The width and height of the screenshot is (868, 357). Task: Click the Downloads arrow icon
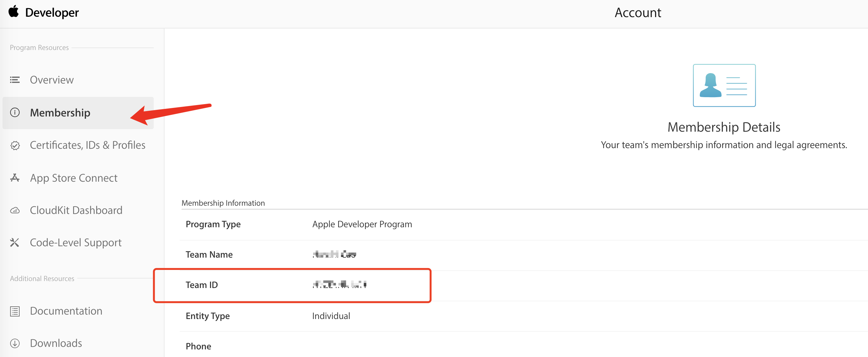click(x=15, y=343)
